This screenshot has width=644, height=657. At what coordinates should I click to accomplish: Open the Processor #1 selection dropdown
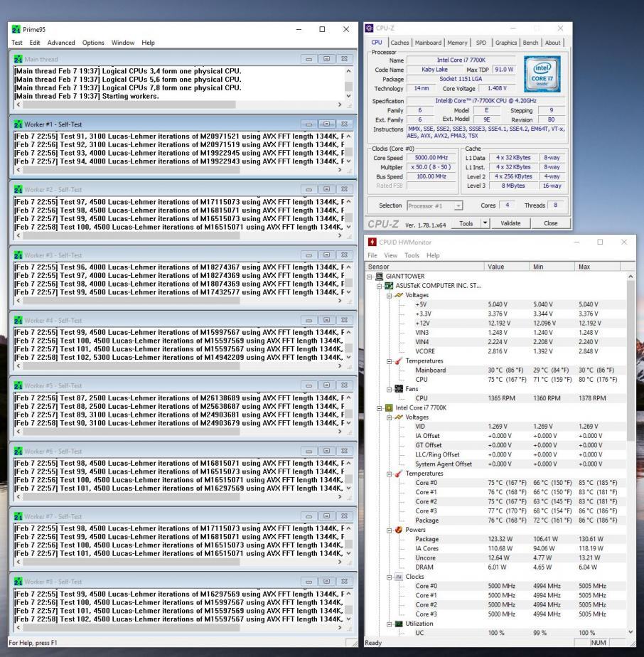click(458, 205)
